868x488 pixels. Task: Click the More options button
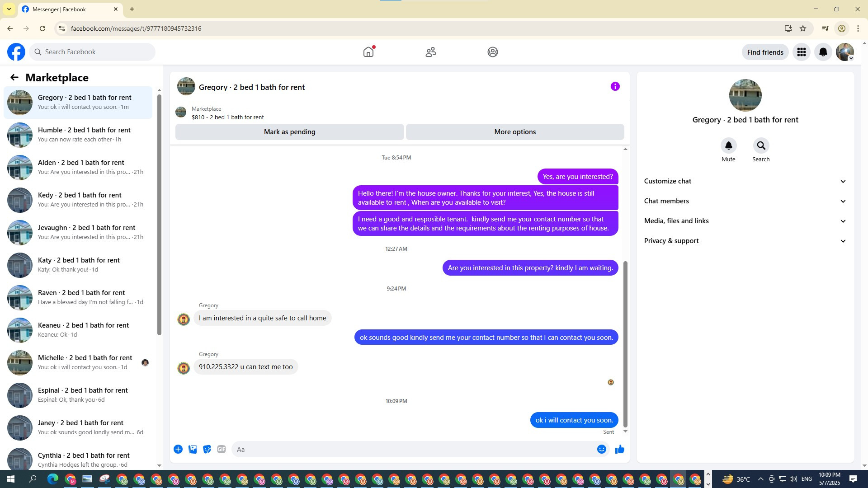(514, 132)
